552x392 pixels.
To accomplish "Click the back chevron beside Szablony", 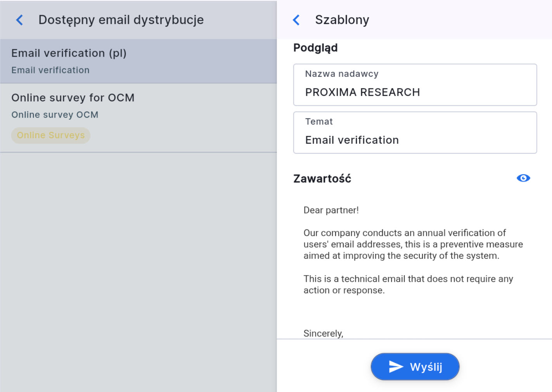I will pos(296,20).
